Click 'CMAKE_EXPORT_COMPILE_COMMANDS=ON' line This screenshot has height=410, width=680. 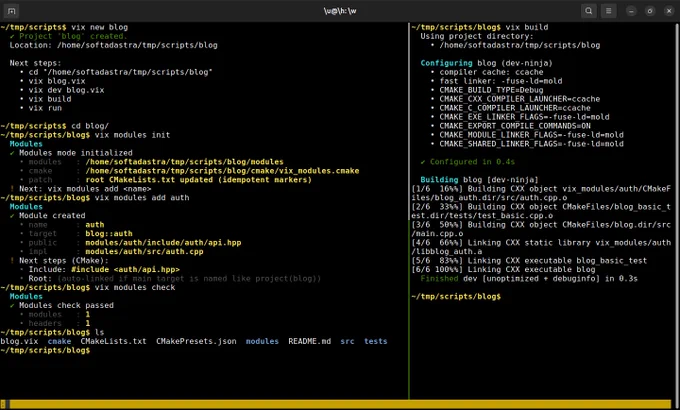(x=515, y=126)
